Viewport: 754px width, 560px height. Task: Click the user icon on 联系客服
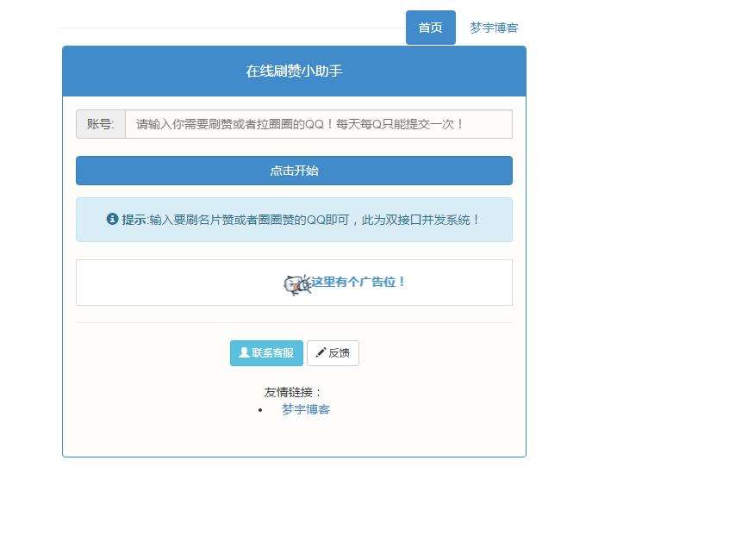coord(244,352)
